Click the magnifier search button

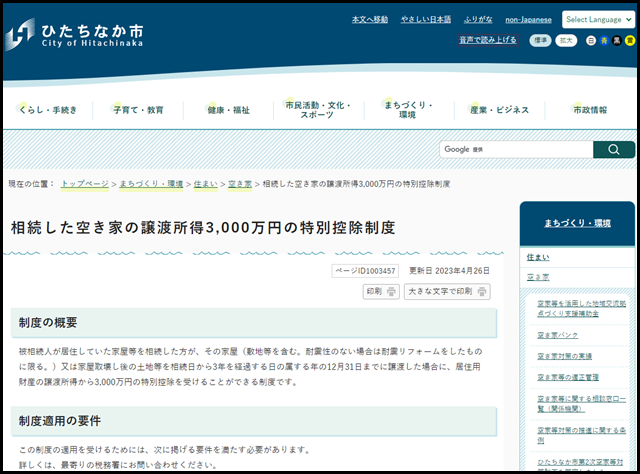[x=613, y=150]
